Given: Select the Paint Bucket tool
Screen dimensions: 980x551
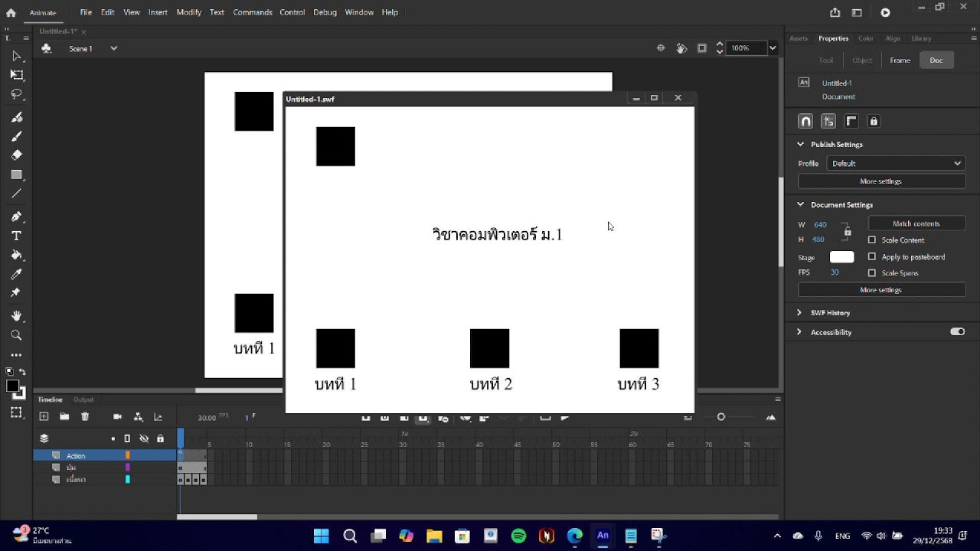Looking at the screenshot, I should point(16,255).
